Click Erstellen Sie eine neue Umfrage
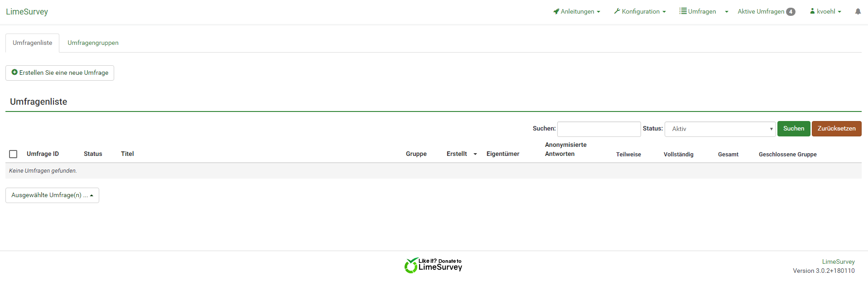Screen dimensions: 868x281 point(60,73)
